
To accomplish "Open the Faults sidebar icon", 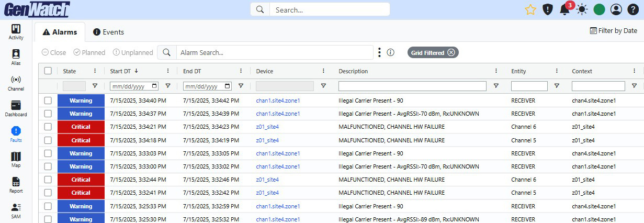I will 16,135.
